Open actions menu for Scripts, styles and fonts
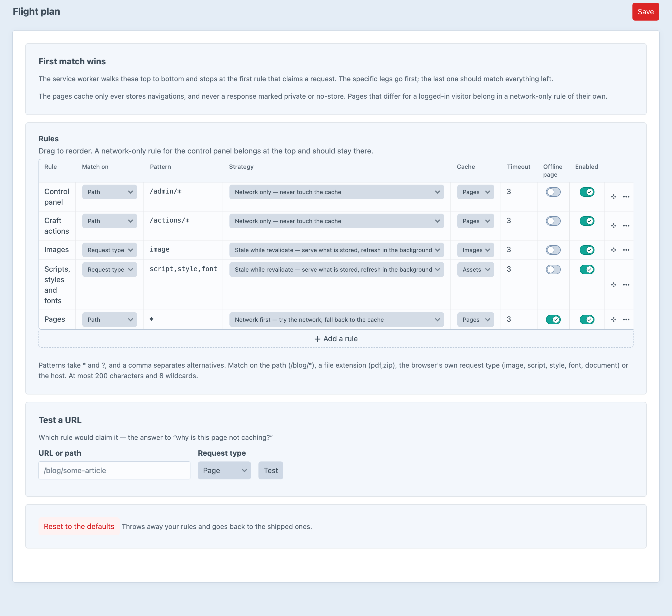Screen dimensions: 672x616 tap(626, 285)
